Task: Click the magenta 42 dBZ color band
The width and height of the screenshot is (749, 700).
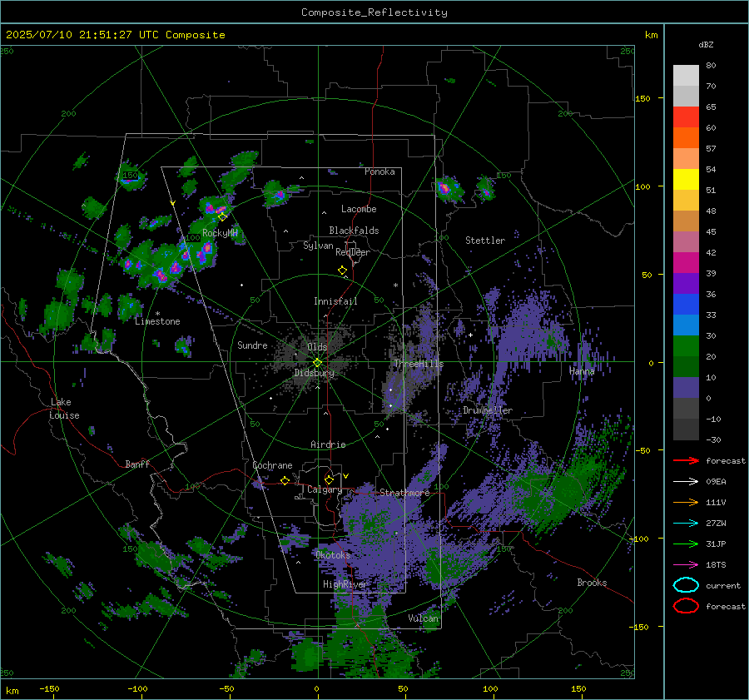Action: tap(686, 262)
